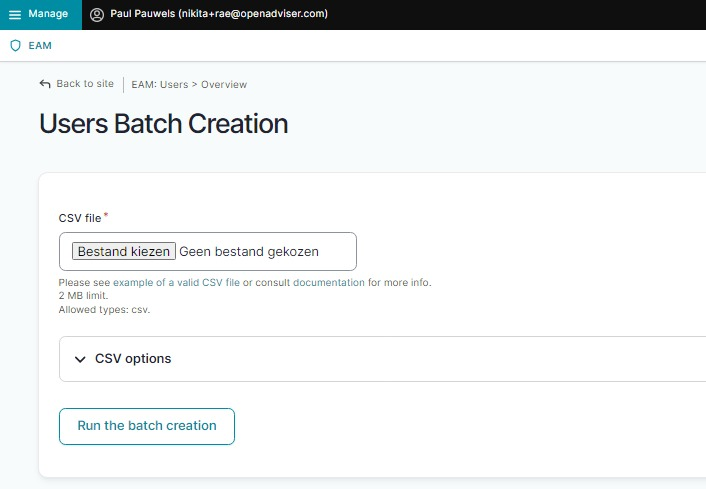The image size is (706, 489).
Task: Open the documentation link
Action: [x=329, y=283]
